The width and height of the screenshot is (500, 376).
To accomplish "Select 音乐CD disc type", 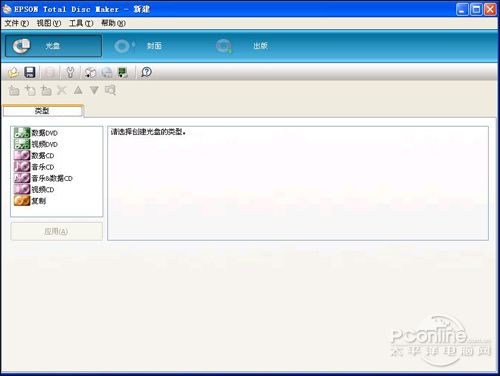I will click(34, 167).
